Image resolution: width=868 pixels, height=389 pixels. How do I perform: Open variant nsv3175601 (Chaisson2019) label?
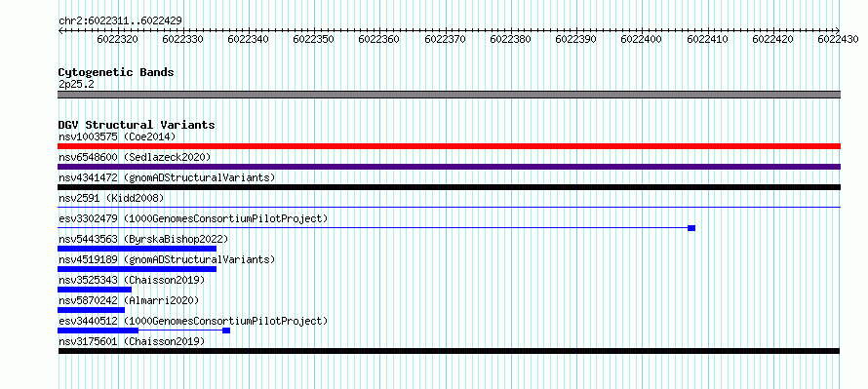pyautogui.click(x=132, y=341)
